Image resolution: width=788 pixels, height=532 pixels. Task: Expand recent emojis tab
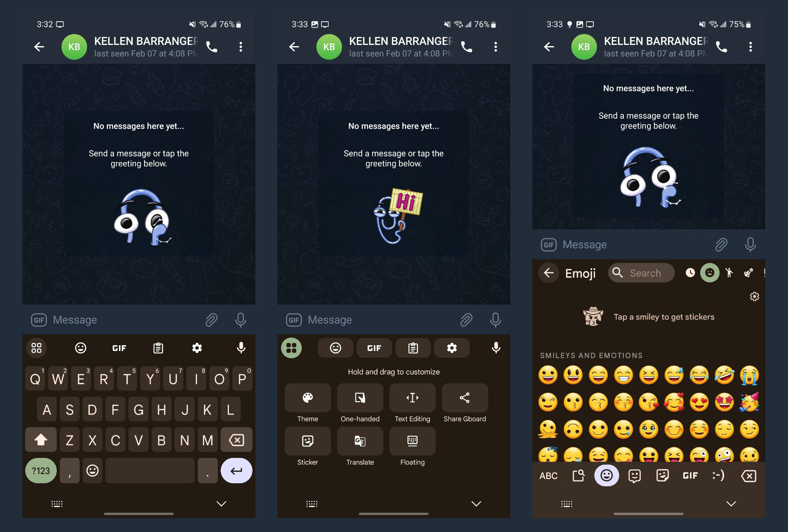tap(690, 273)
